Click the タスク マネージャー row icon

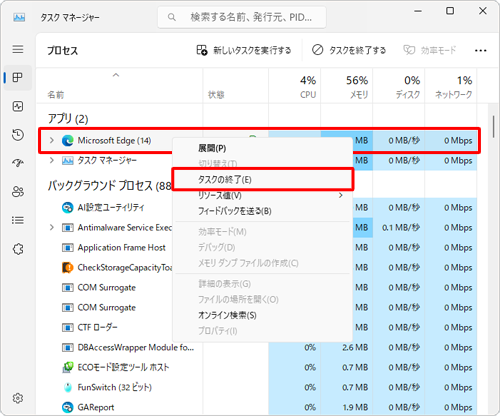click(68, 161)
